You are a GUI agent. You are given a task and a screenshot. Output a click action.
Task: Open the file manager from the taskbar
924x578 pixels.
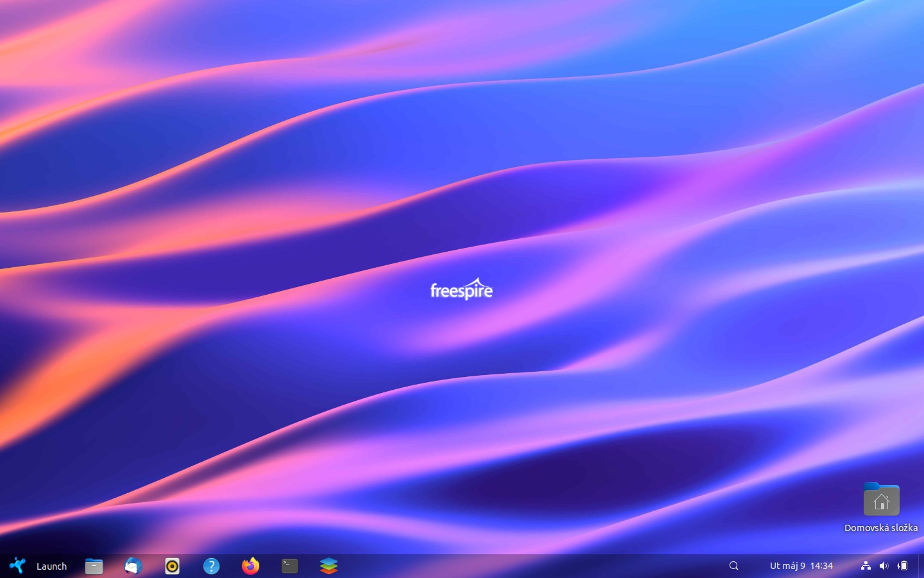pyautogui.click(x=94, y=566)
